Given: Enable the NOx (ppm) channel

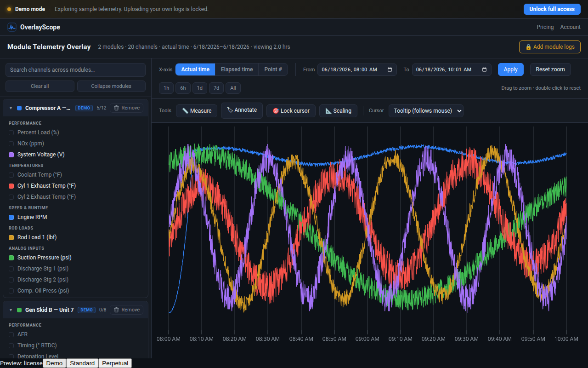Looking at the screenshot, I should [x=11, y=144].
